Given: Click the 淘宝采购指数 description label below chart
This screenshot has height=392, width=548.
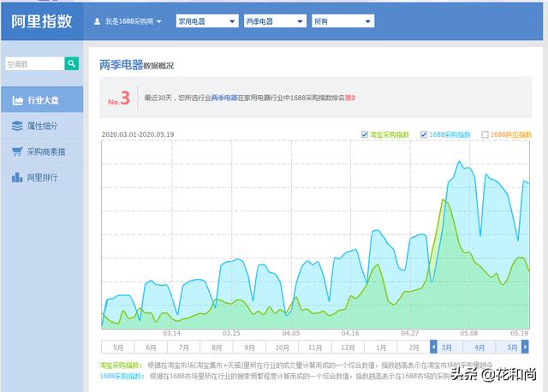Looking at the screenshot, I should click(121, 365).
